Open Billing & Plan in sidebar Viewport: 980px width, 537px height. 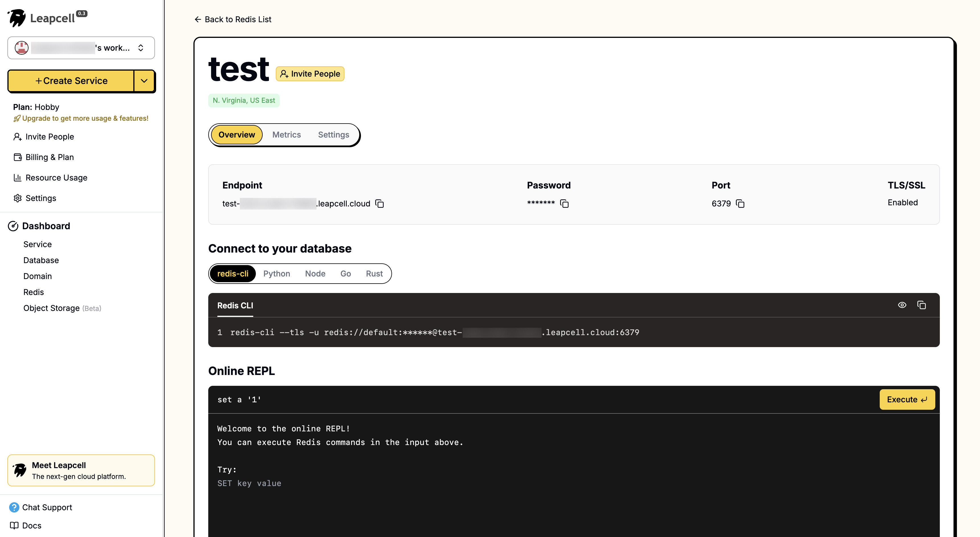coord(50,157)
